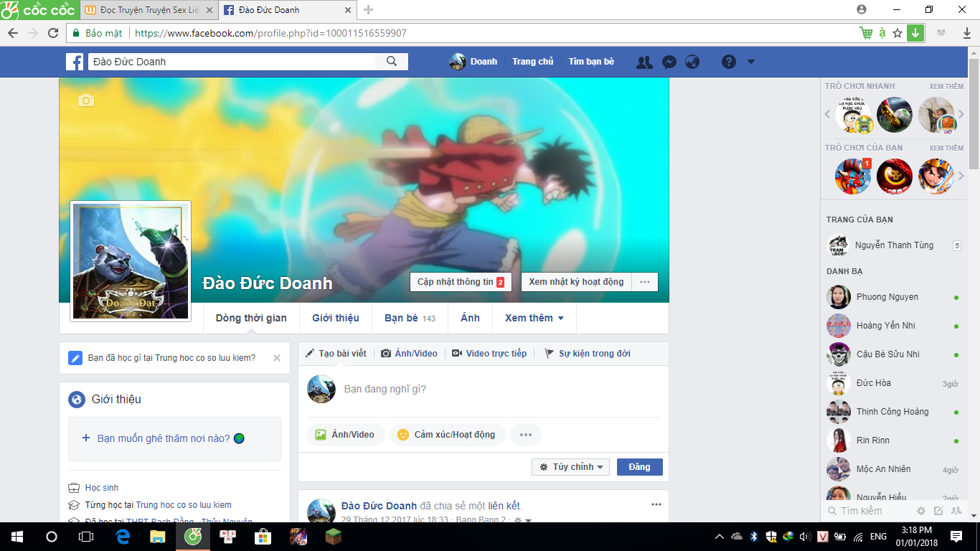Open Windows Start menu
This screenshot has width=980, height=551.
click(17, 537)
